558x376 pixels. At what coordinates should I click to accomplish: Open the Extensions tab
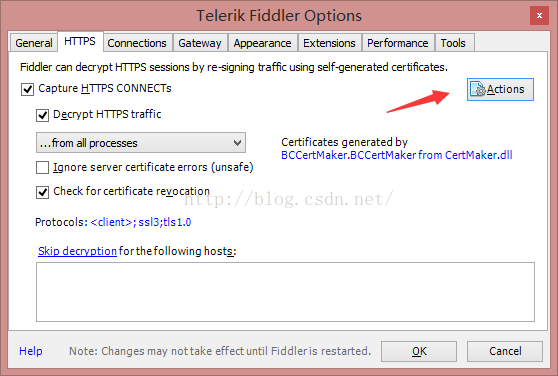330,43
